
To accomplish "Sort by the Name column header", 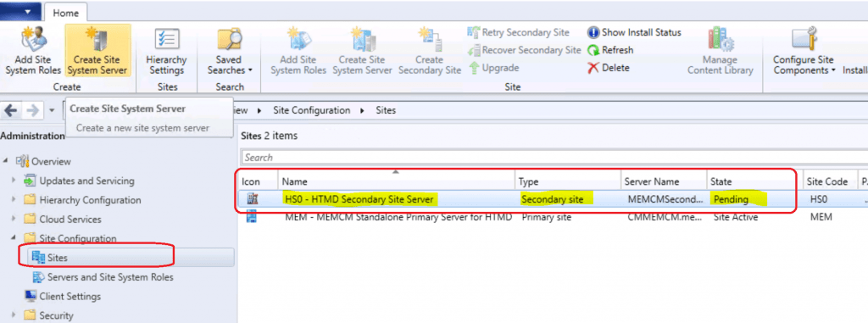I will (397, 181).
